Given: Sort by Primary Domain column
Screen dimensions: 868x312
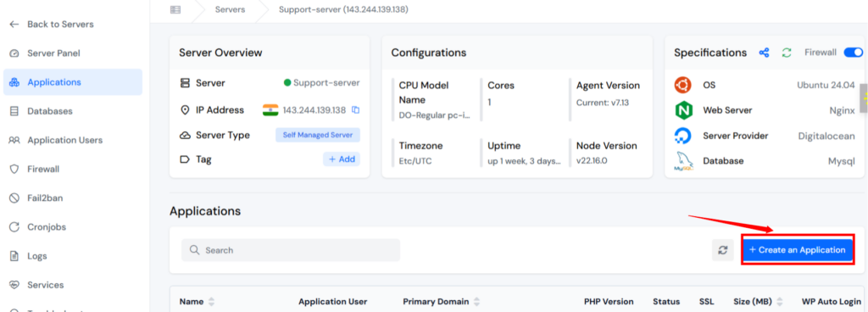Looking at the screenshot, I should pyautogui.click(x=441, y=302).
